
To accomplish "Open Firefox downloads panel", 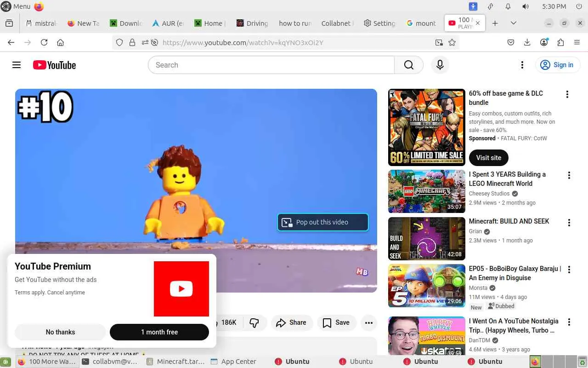I will (527, 42).
